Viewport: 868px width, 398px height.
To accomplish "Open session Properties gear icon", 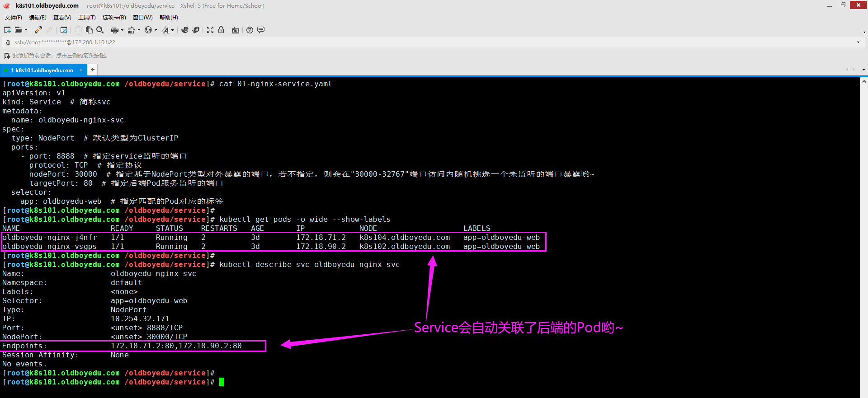I will [64, 30].
